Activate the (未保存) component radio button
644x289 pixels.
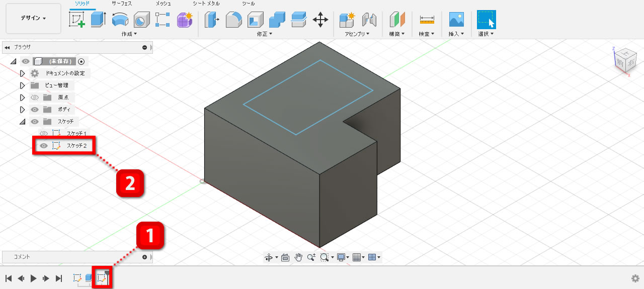82,61
